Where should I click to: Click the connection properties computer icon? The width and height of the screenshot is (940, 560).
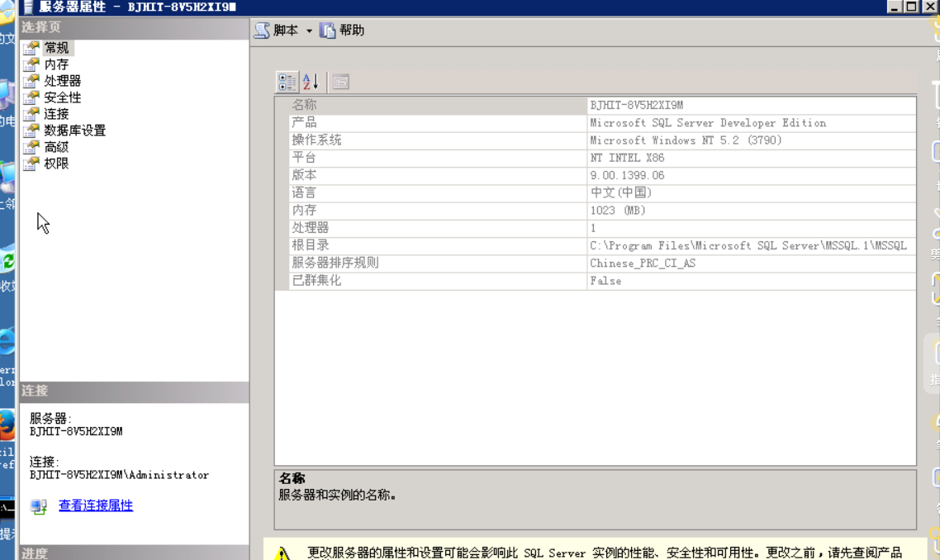[x=38, y=506]
